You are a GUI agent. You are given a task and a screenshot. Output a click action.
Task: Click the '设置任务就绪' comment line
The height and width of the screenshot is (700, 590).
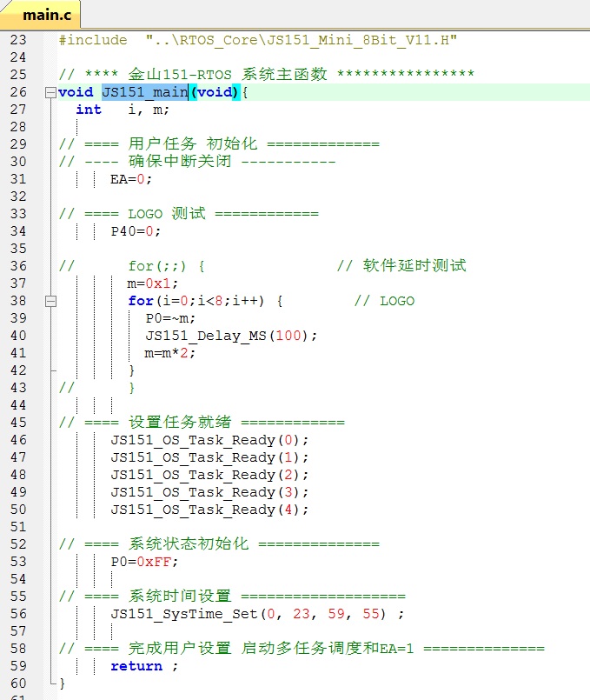click(202, 423)
